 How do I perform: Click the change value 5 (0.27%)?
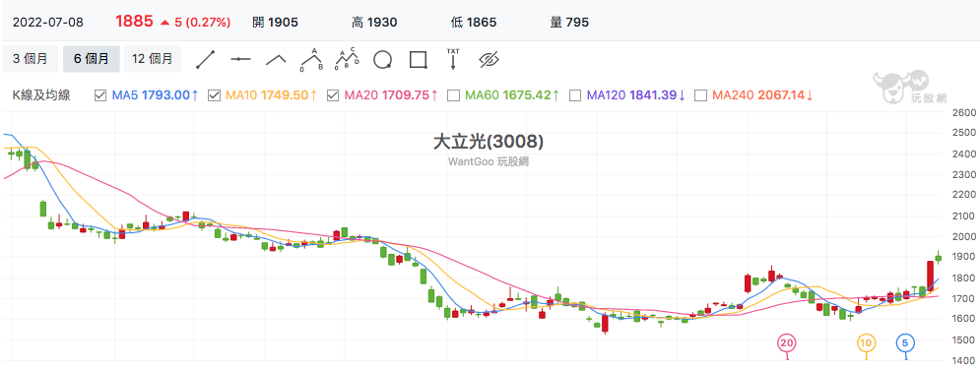203,23
